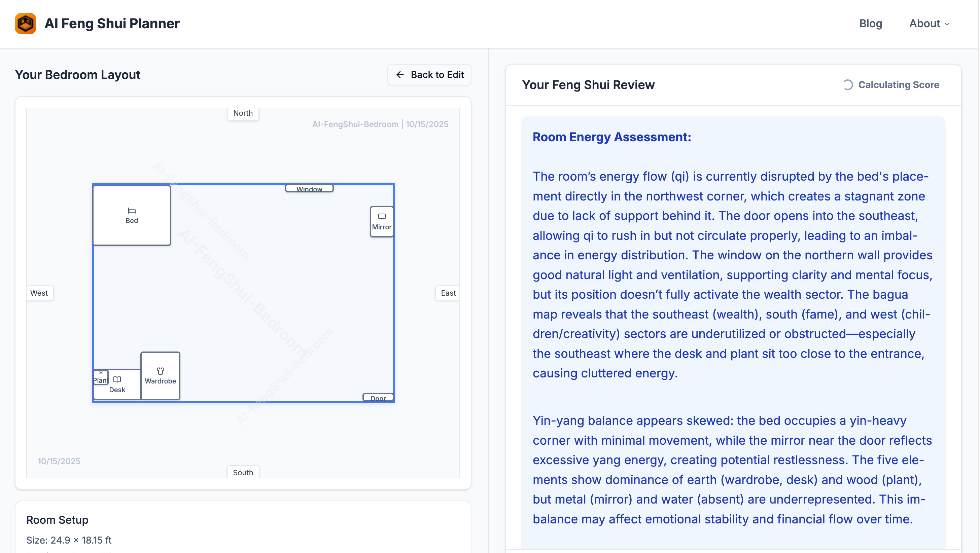Screen dimensions: 980x553
Task: Click the West direction label
Action: click(39, 293)
